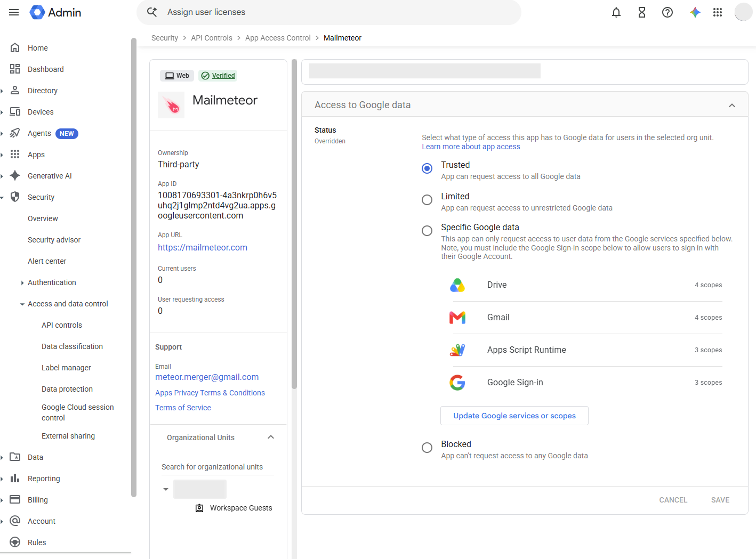Image resolution: width=756 pixels, height=559 pixels.
Task: Open Security advisor in sidebar
Action: (x=54, y=240)
